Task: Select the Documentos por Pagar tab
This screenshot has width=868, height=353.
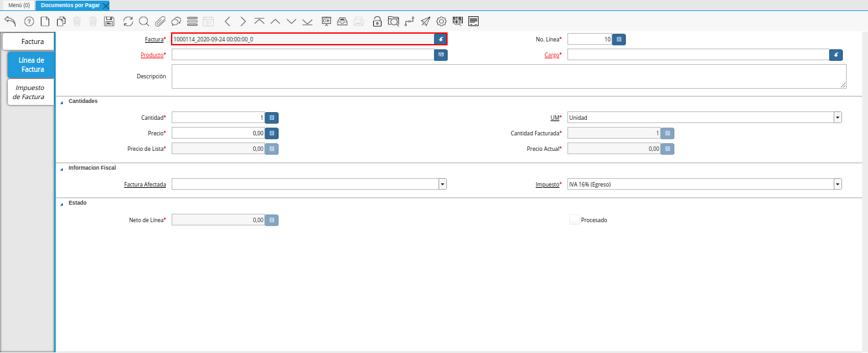Action: click(x=70, y=5)
